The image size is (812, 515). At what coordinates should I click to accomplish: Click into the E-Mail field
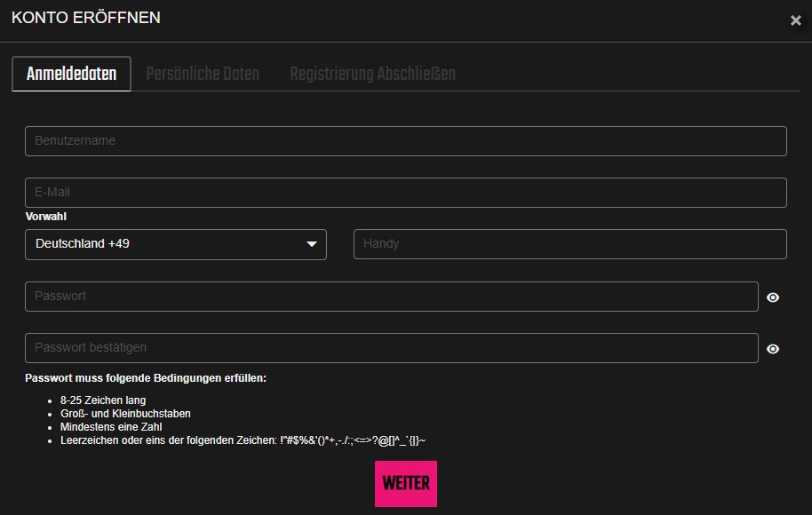tap(405, 193)
